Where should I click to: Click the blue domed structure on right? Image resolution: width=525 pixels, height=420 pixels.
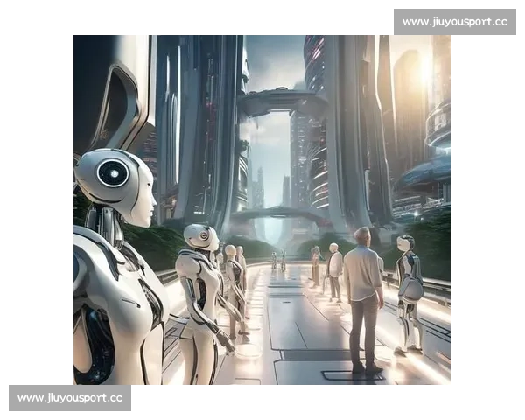tap(424, 179)
